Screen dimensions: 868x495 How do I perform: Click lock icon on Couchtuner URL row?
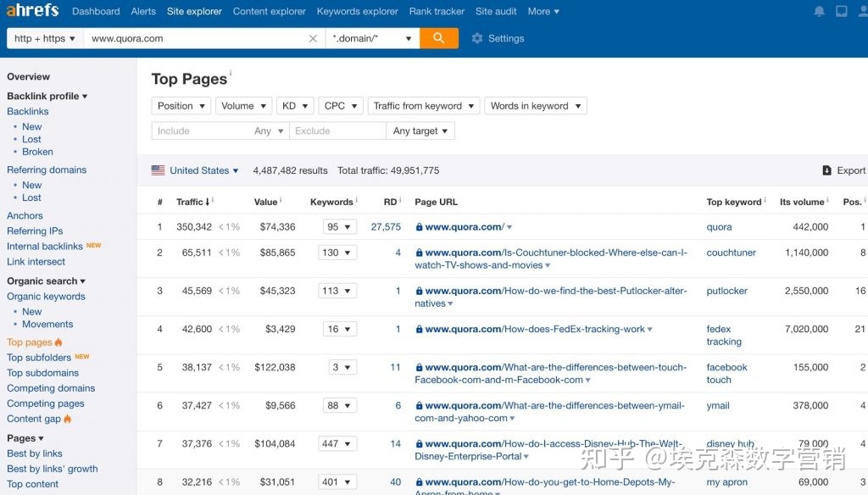point(419,253)
